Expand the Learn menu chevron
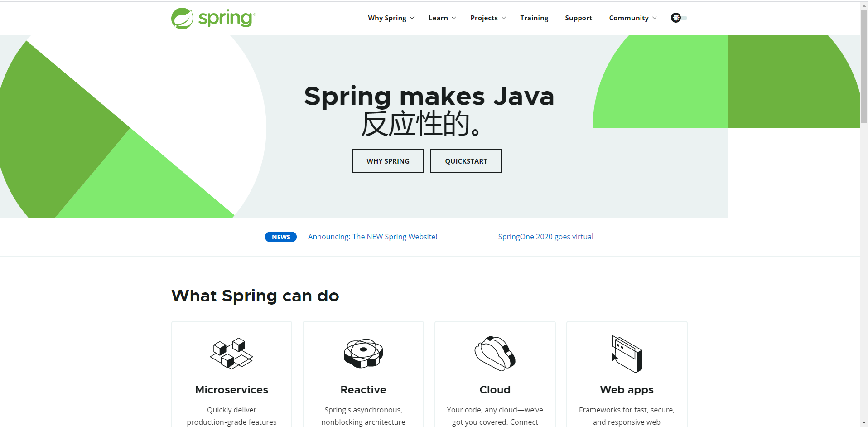 [x=454, y=18]
